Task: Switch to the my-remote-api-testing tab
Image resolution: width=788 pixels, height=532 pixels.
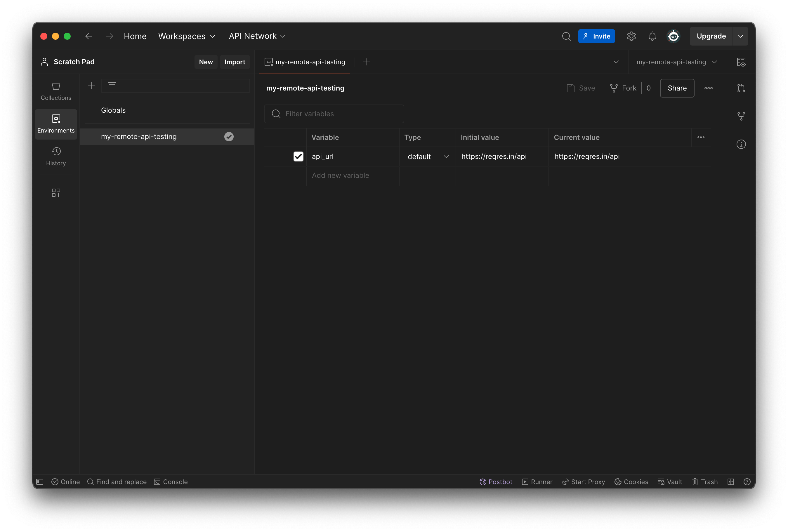Action: point(305,62)
